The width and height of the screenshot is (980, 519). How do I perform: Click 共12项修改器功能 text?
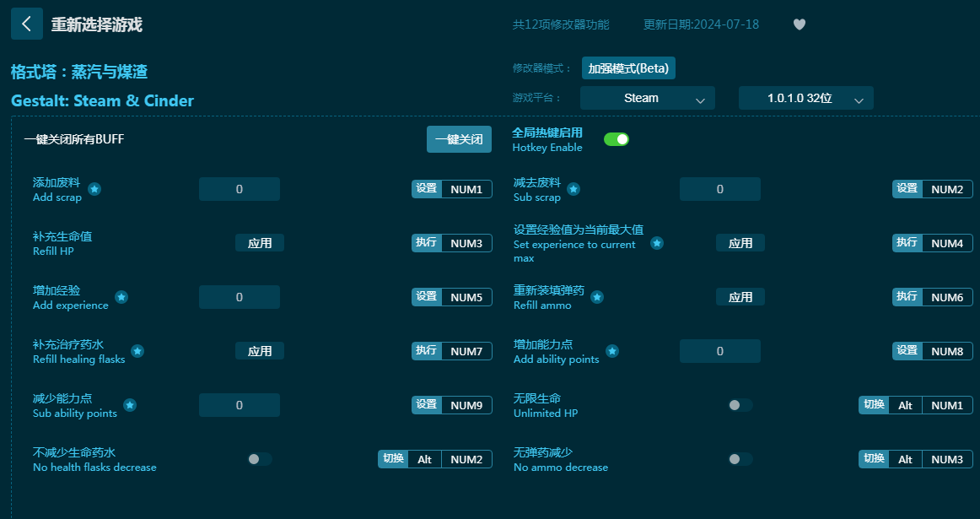coord(561,24)
